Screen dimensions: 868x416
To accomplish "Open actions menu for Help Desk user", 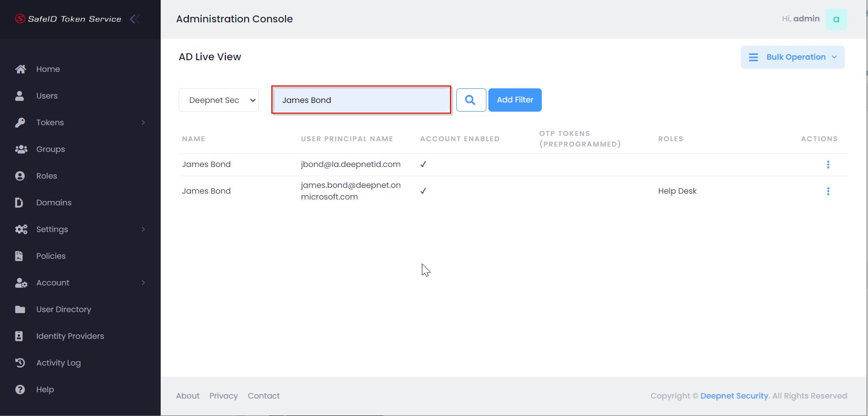I will point(828,191).
